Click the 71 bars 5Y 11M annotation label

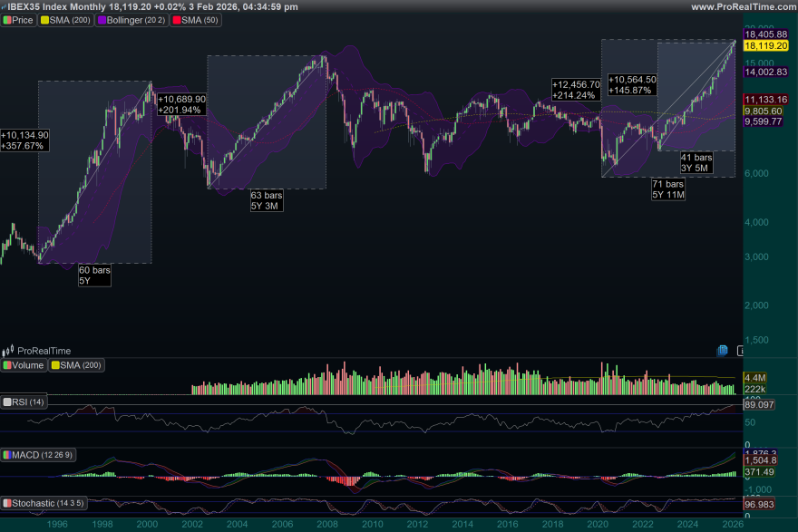(667, 189)
